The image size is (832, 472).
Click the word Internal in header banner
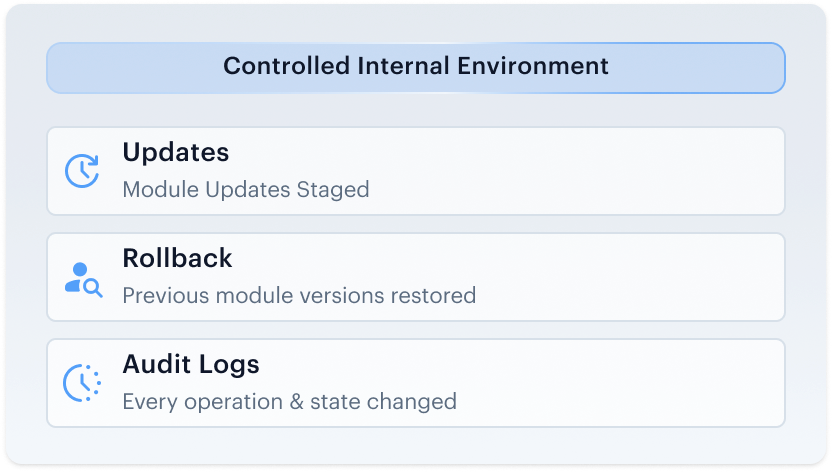click(403, 66)
